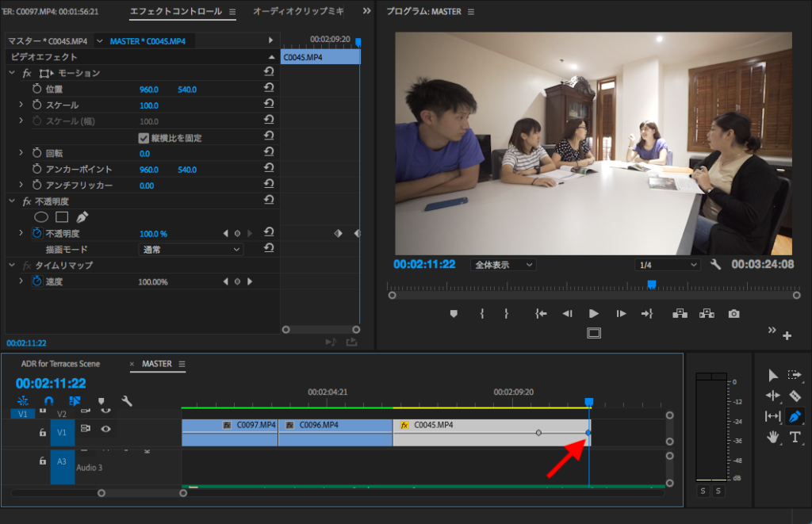812x524 pixels.
Task: Choose the Selection arrow tool
Action: (x=773, y=375)
